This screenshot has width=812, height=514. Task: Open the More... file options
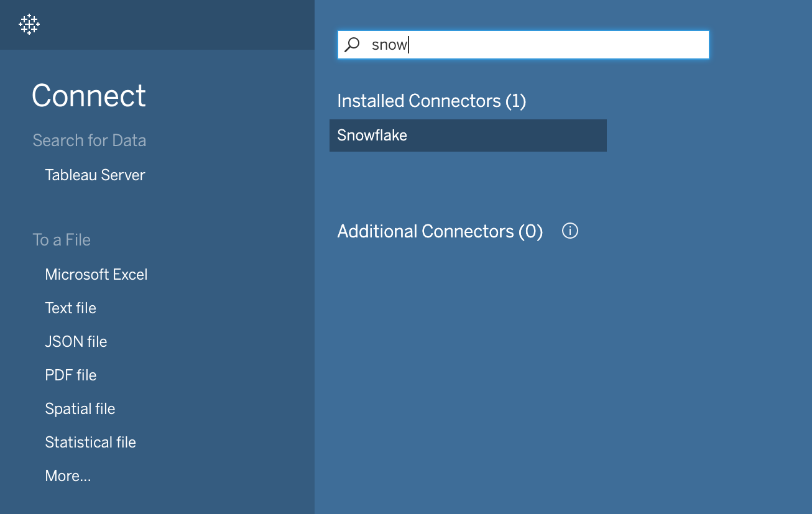(68, 476)
